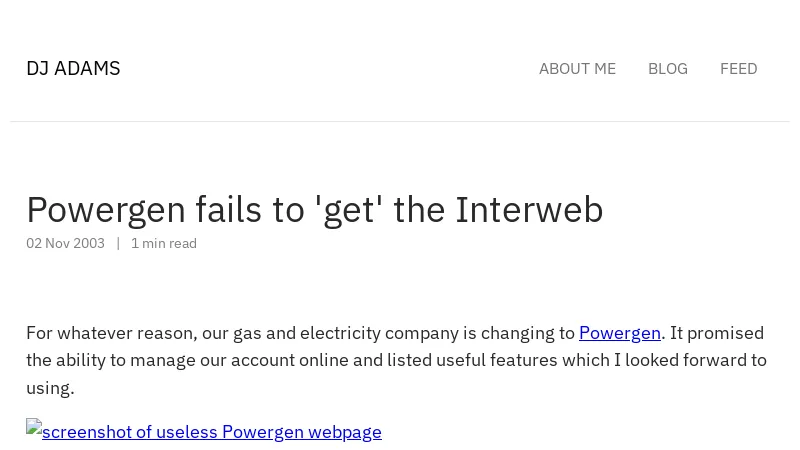Click the word fails in the heading

229,209
